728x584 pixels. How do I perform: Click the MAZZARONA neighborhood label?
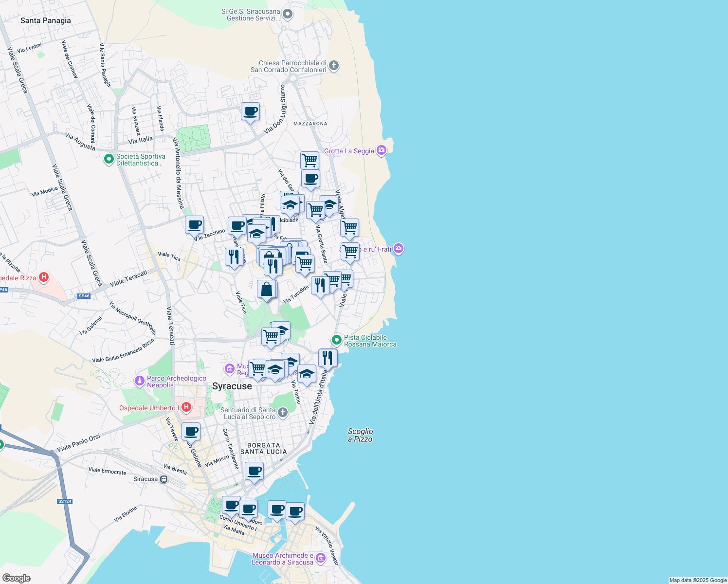coord(310,124)
